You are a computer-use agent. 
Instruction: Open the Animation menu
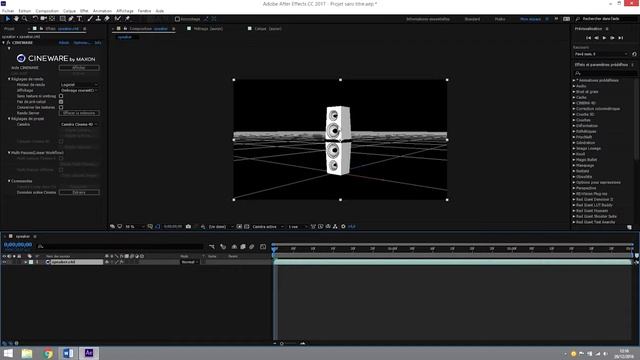102,11
